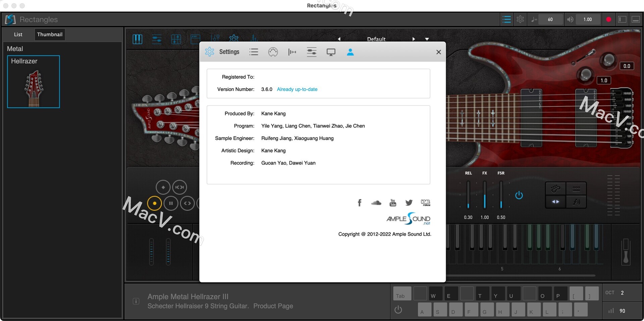This screenshot has width=644, height=321.
Task: Click the sustain pedal icon
Action: pyautogui.click(x=626, y=252)
